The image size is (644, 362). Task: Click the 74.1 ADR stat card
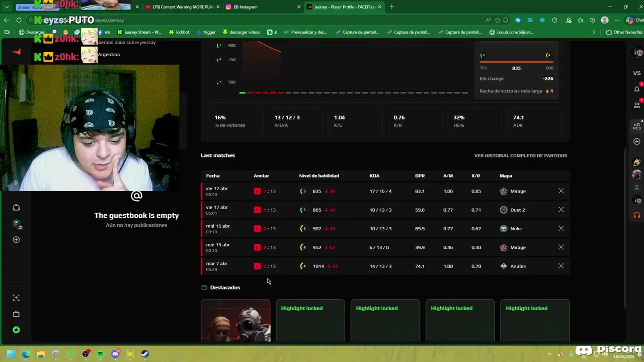click(x=534, y=121)
